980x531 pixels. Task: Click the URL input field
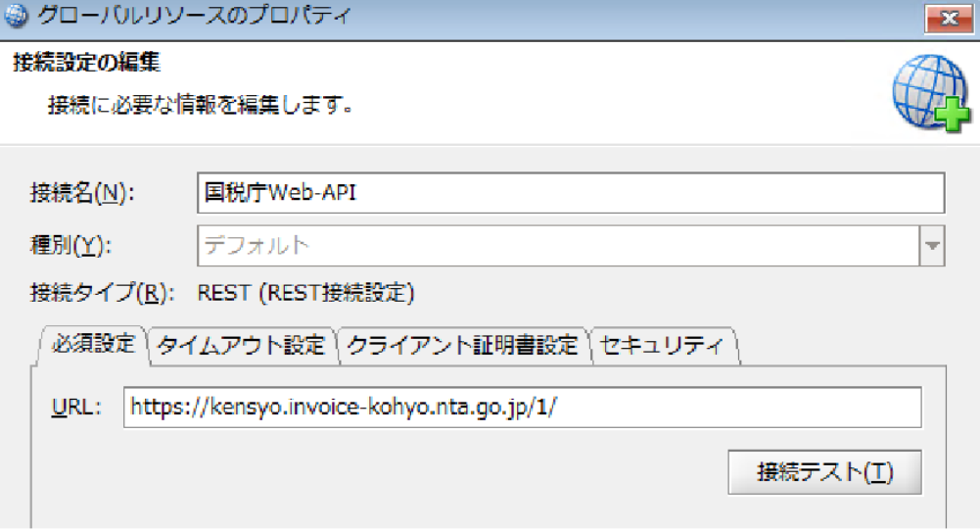pos(522,408)
